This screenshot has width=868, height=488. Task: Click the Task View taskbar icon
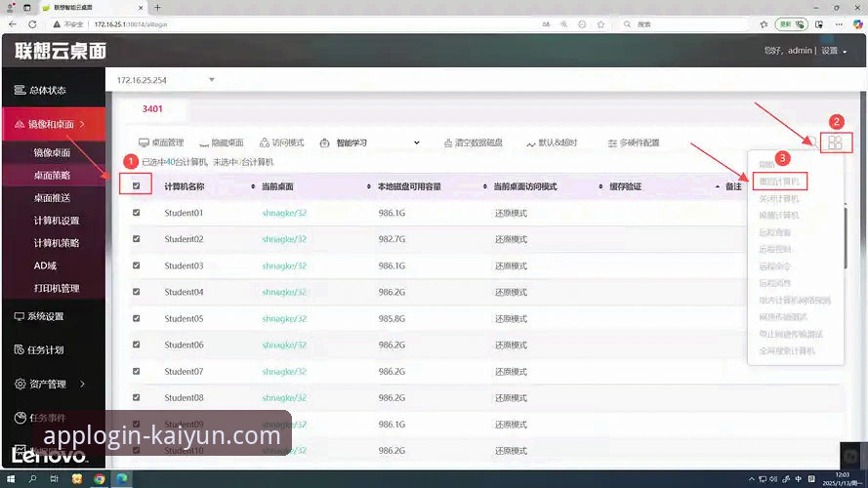[x=55, y=479]
